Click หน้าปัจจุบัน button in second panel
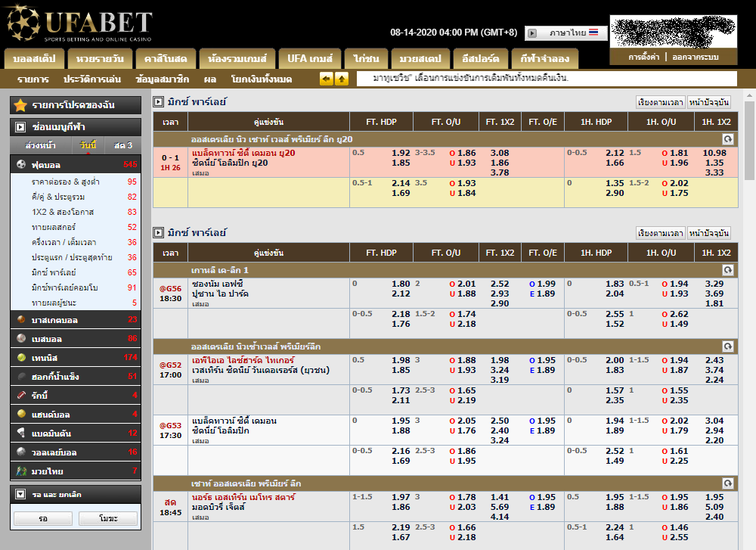The image size is (756, 550). point(709,233)
